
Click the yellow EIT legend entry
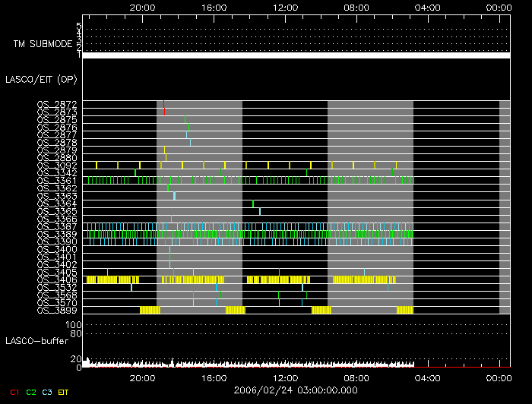click(x=63, y=393)
